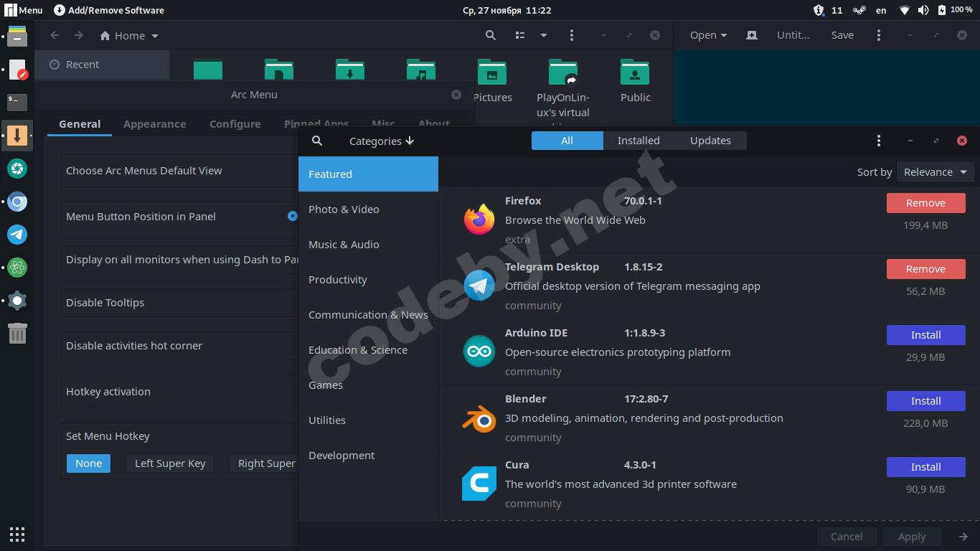
Task: Install Cura
Action: tap(926, 467)
